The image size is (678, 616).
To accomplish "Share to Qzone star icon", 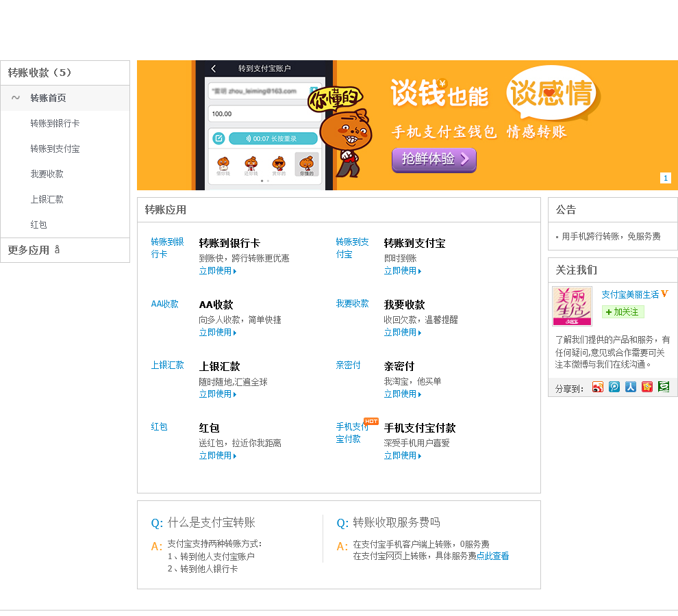I will [x=647, y=387].
